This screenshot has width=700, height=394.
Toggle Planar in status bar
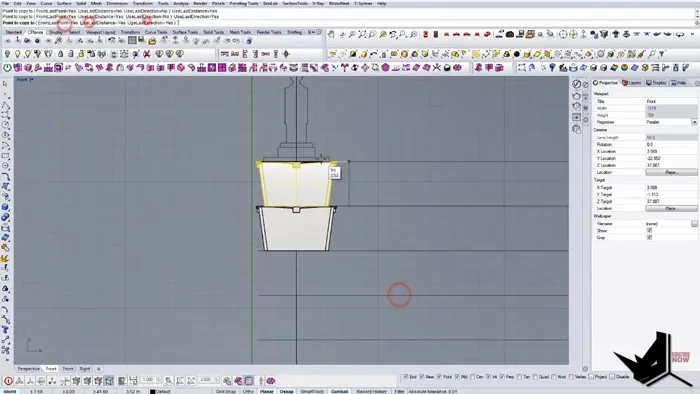coord(267,391)
